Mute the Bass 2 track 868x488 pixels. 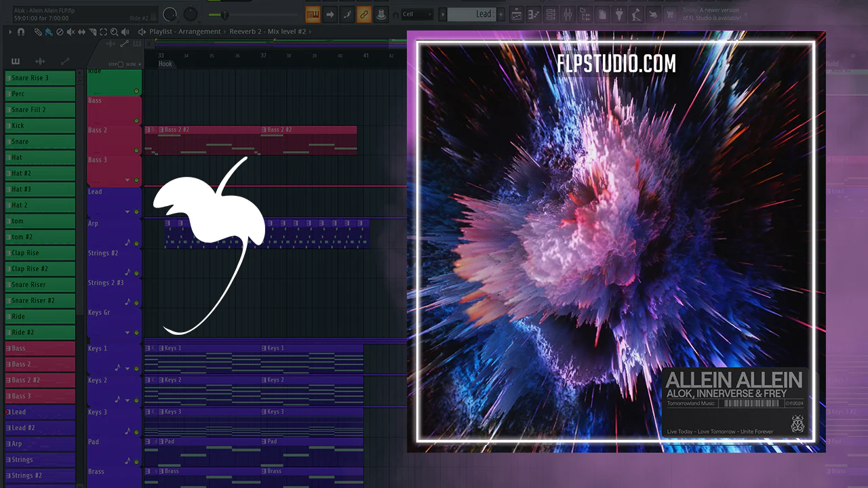[x=136, y=150]
